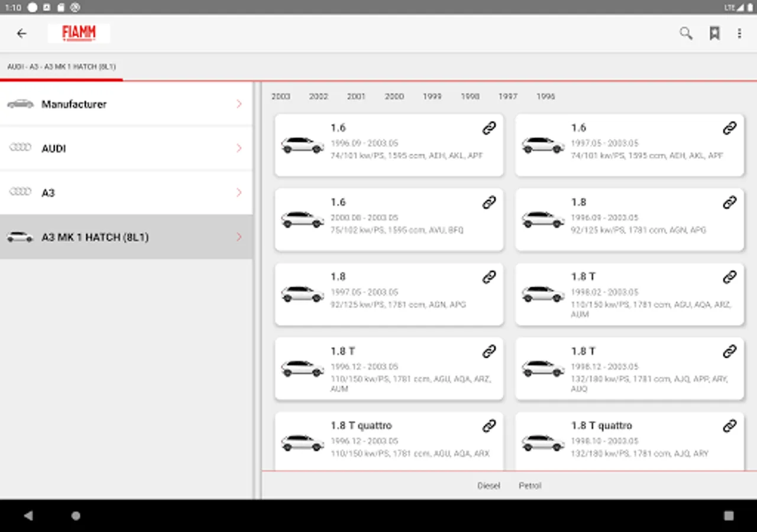The image size is (757, 532).
Task: Open car thumbnail on 1.8 T 1998.12 card
Action: point(544,368)
